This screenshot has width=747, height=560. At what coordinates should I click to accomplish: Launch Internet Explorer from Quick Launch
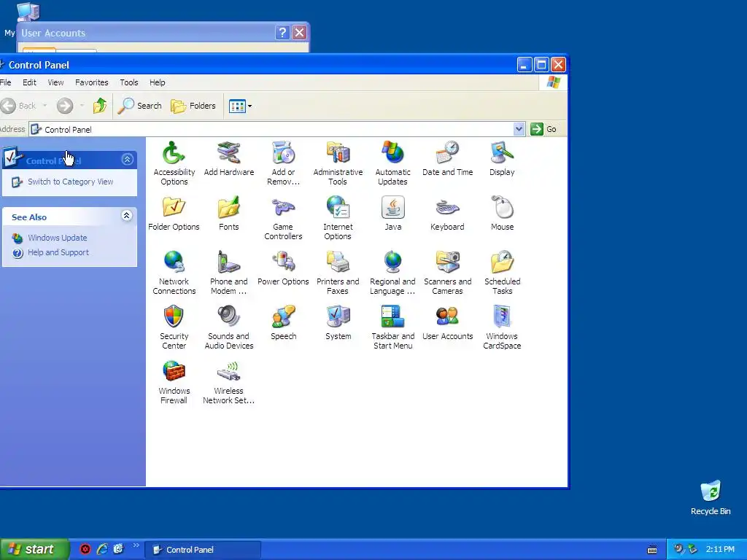tap(102, 549)
